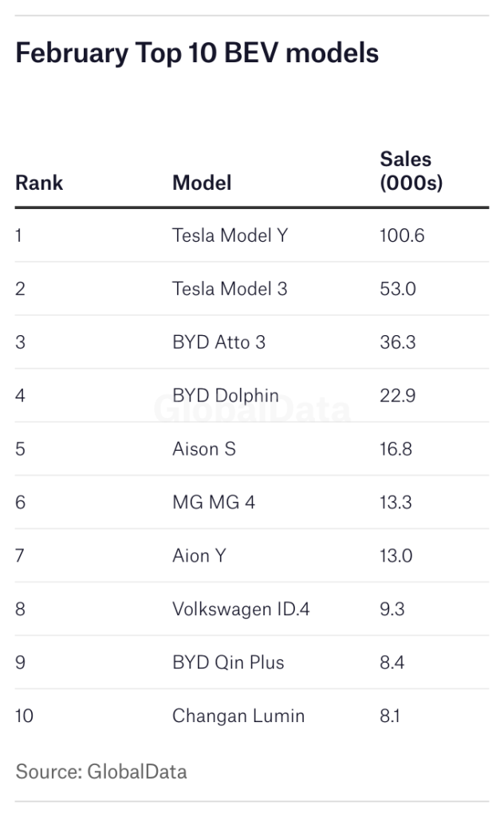Screen dimensions: 504x817
Task: Click the rank number 10 cell
Action: 25,716
